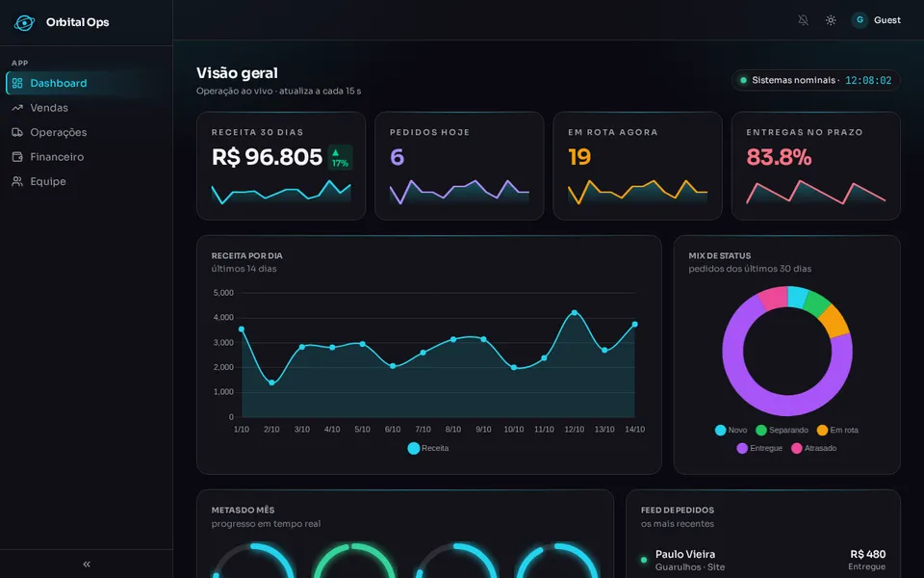
Task: Toggle the light theme sun icon
Action: [x=831, y=20]
